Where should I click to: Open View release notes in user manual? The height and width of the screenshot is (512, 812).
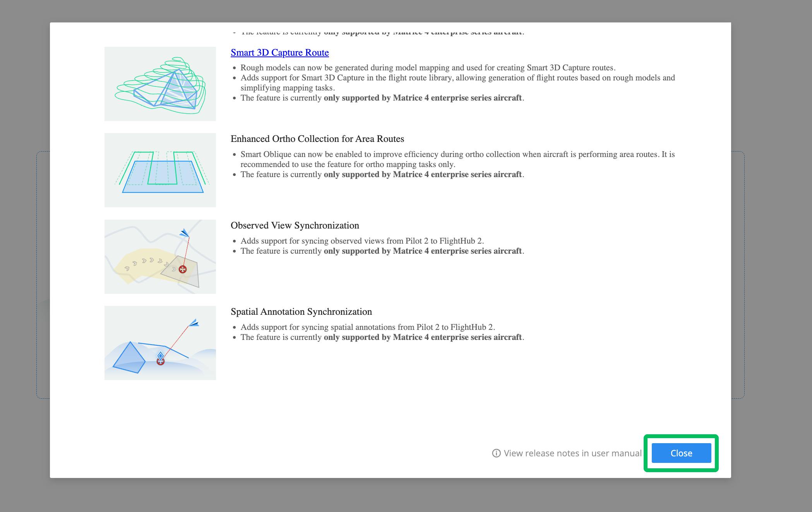[x=572, y=453]
